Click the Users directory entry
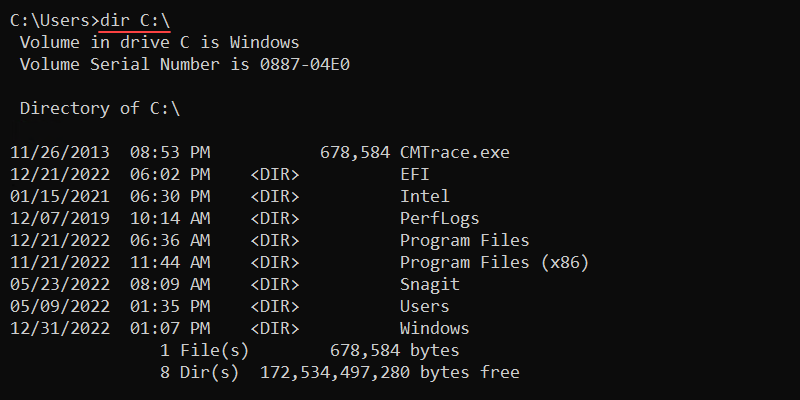The image size is (800, 400). pyautogui.click(x=424, y=307)
